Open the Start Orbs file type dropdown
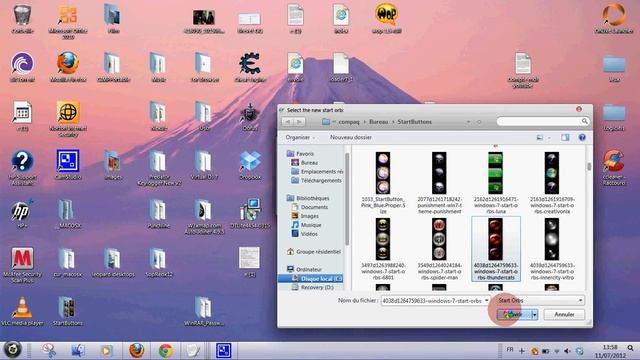640x360 pixels. (x=539, y=300)
